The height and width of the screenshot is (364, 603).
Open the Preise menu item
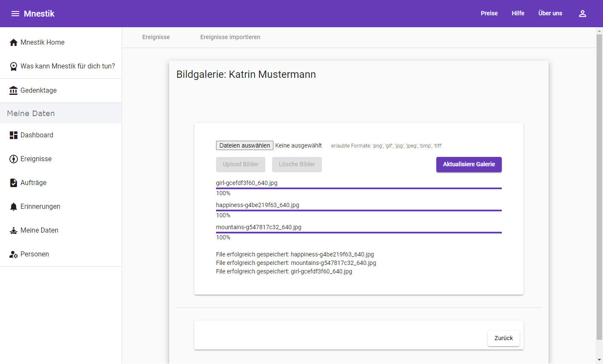[489, 14]
